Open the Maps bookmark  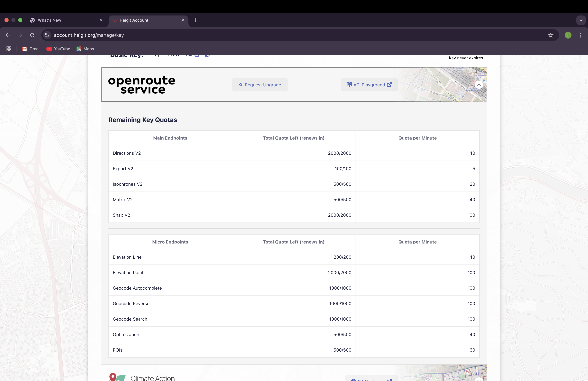tap(85, 49)
